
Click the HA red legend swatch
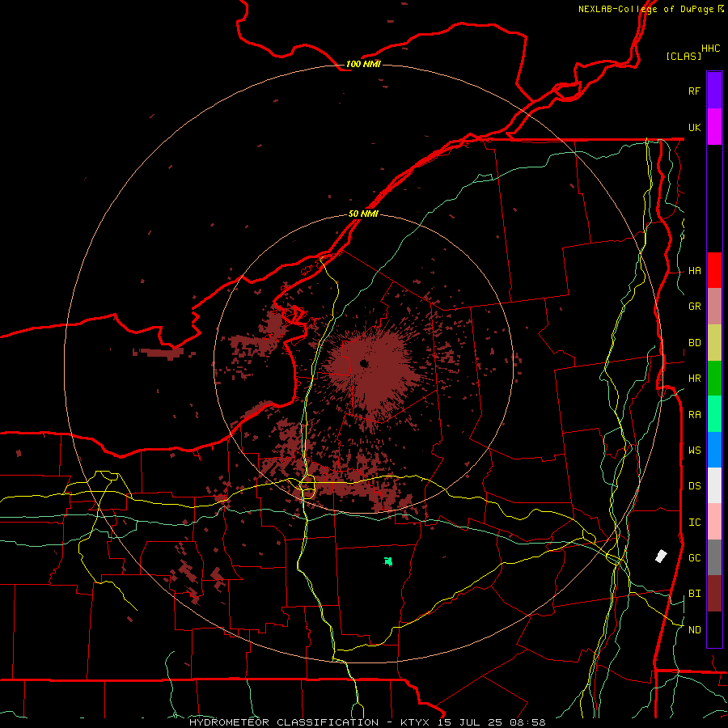(x=714, y=270)
